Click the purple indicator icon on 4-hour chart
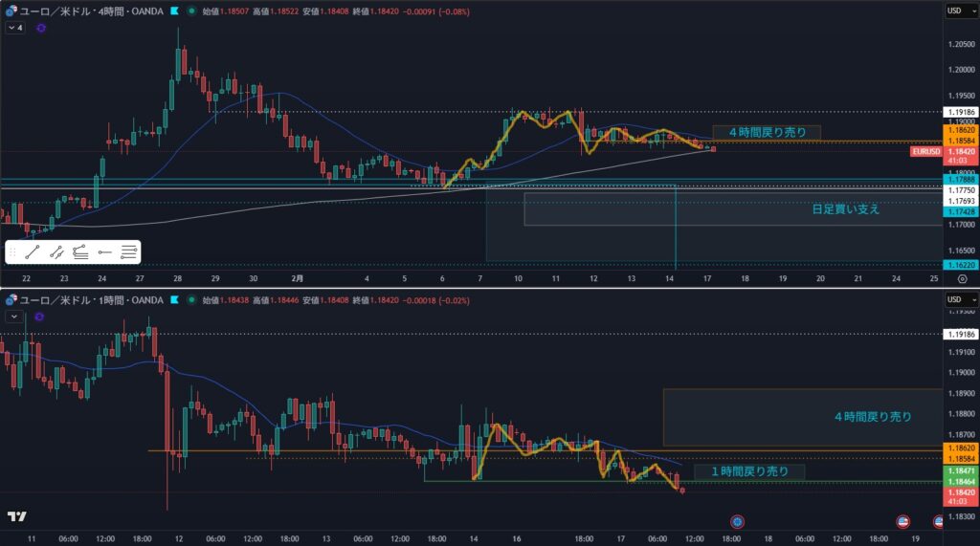This screenshot has height=546, width=980. coord(41,29)
